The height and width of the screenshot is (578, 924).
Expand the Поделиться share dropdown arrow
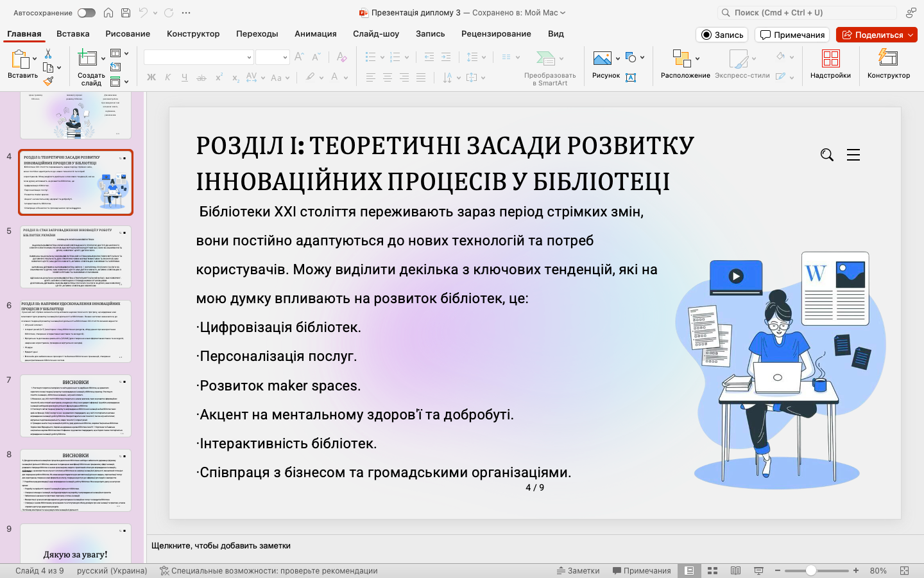(x=911, y=35)
